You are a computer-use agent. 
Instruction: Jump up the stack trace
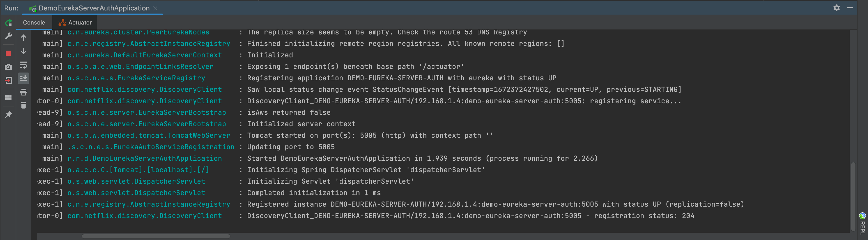click(24, 38)
